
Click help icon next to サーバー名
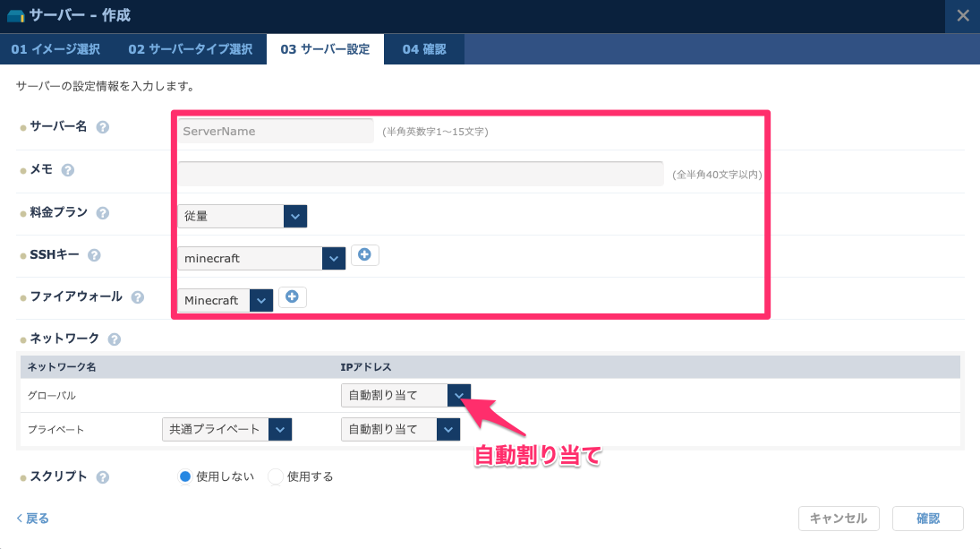tap(103, 127)
